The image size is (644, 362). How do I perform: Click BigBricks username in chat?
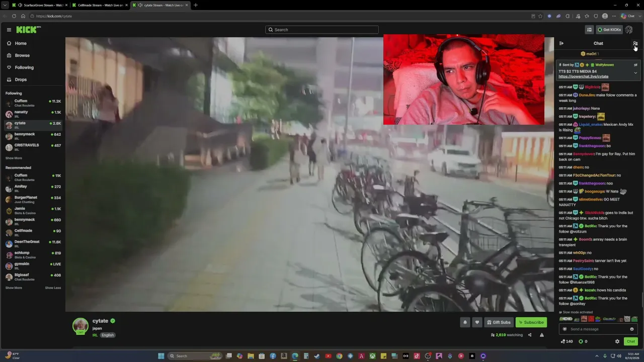(x=592, y=87)
